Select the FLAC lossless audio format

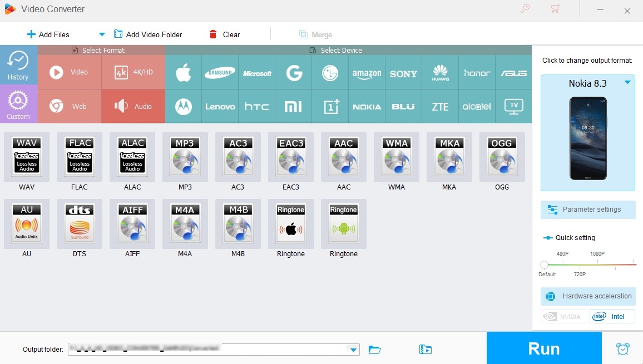(80, 157)
